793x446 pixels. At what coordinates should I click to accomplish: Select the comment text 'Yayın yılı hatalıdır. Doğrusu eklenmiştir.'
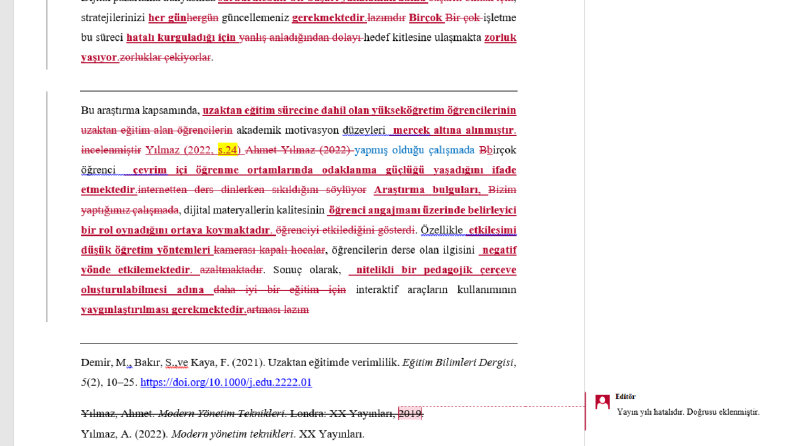tap(688, 412)
